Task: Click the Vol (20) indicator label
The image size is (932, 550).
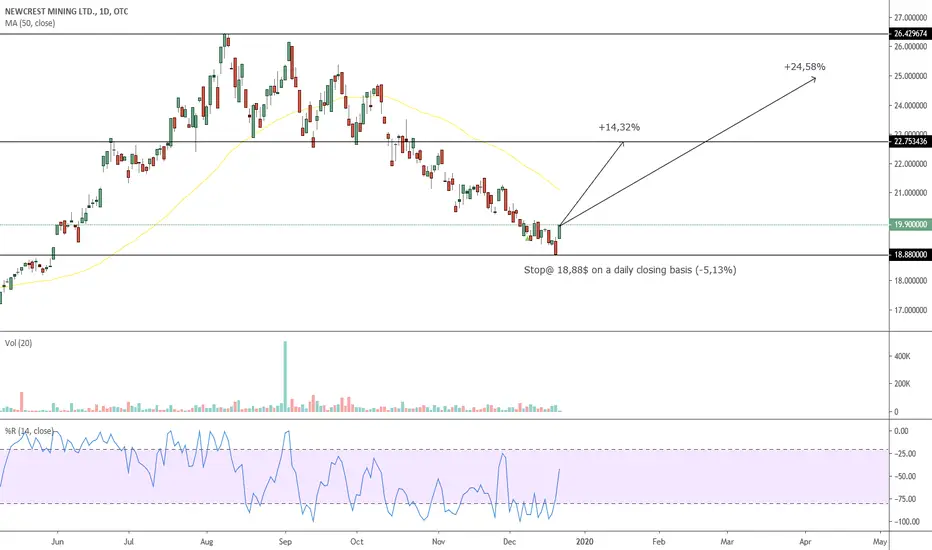Action: click(x=18, y=343)
